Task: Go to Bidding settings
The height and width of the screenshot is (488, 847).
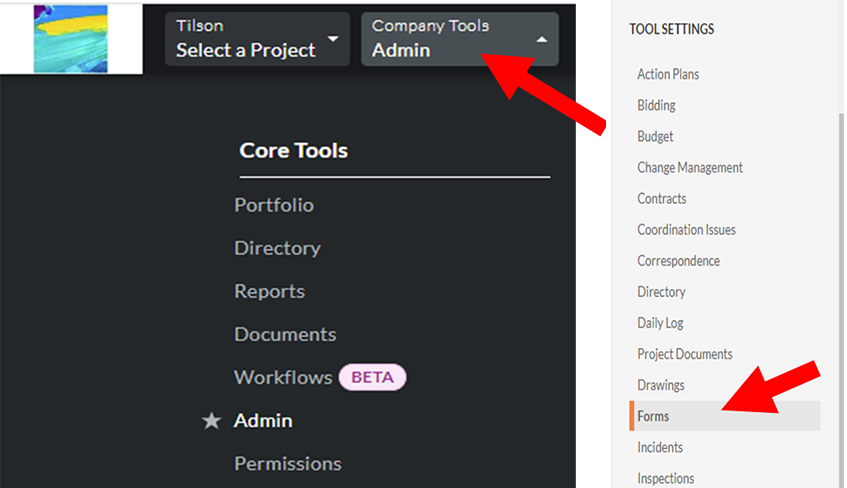Action: 656,105
